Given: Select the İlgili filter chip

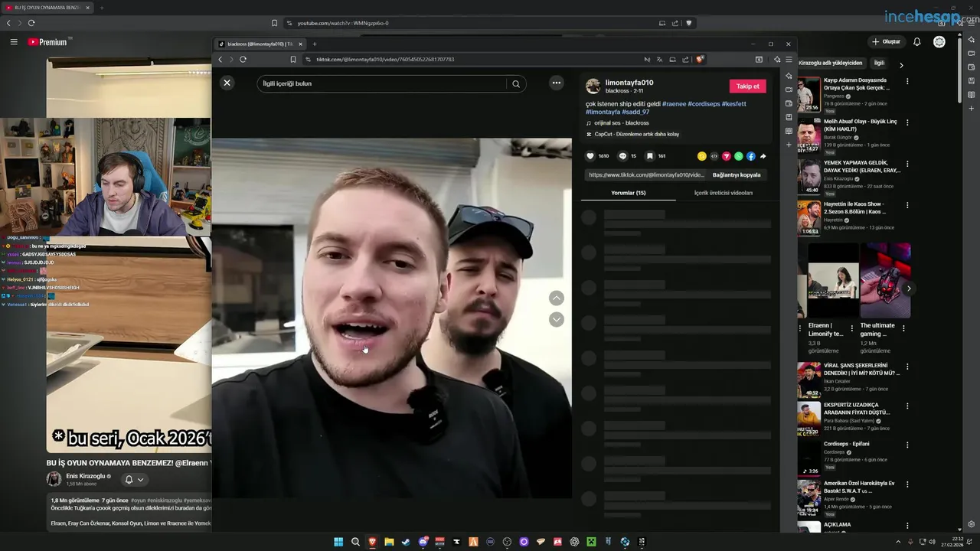Looking at the screenshot, I should 879,64.
